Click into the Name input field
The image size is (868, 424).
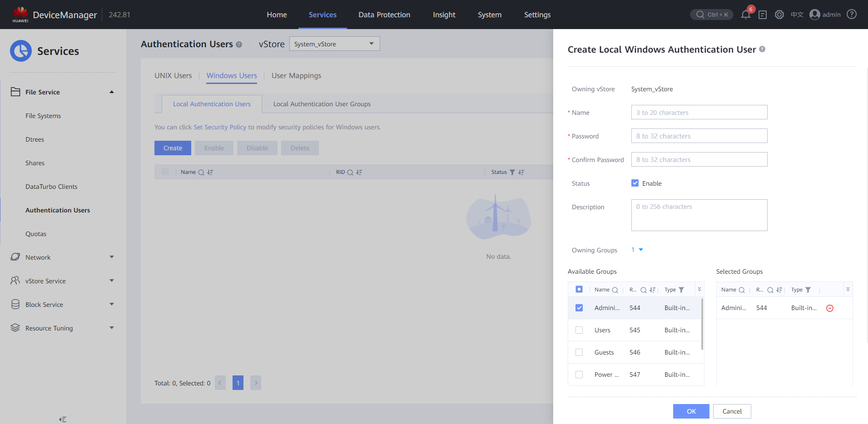pyautogui.click(x=699, y=112)
